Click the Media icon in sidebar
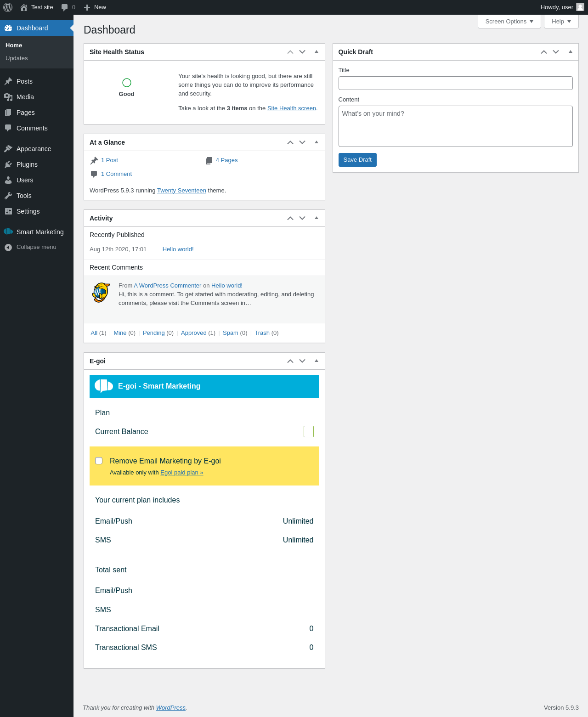This screenshot has height=717, width=588. [8, 97]
